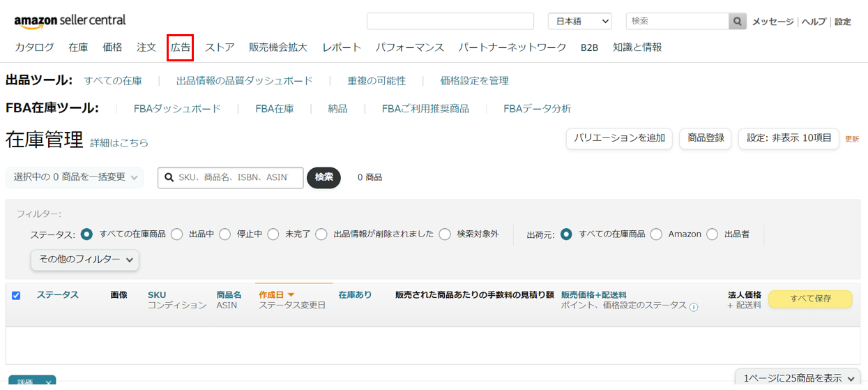Open 価格設定を管理 link
This screenshot has width=868, height=390.
point(475,81)
